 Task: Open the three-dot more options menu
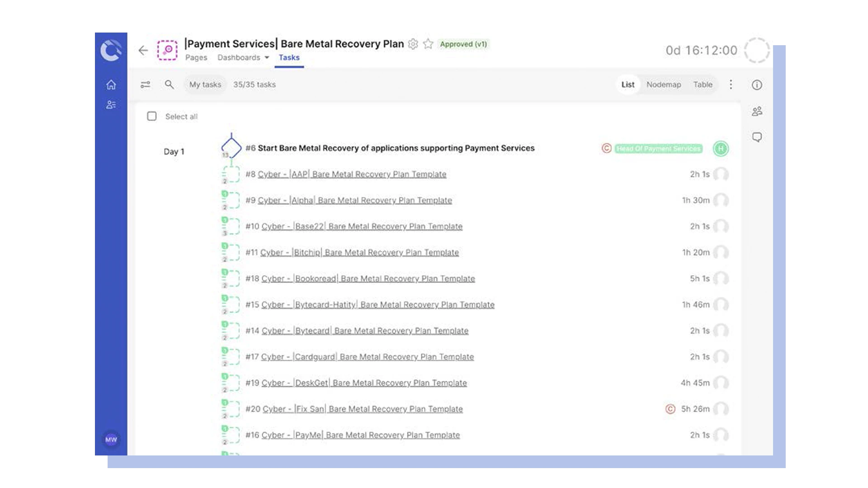[731, 84]
